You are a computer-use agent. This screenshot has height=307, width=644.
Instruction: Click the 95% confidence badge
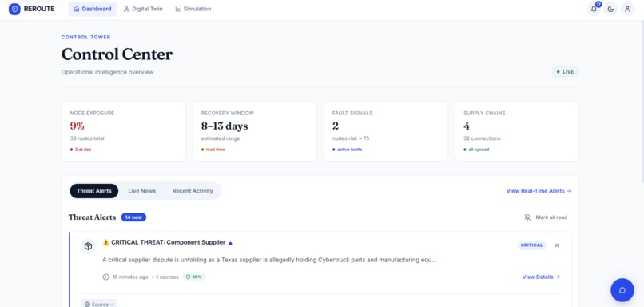194,277
